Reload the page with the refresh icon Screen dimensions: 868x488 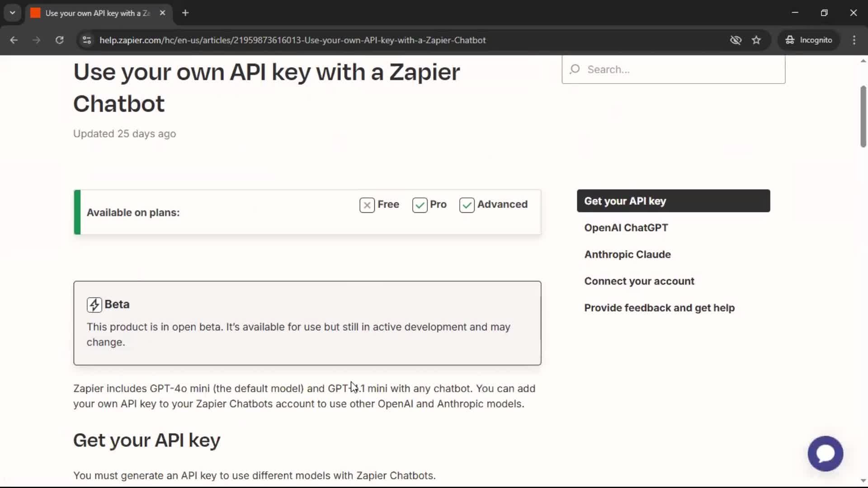[x=59, y=40]
